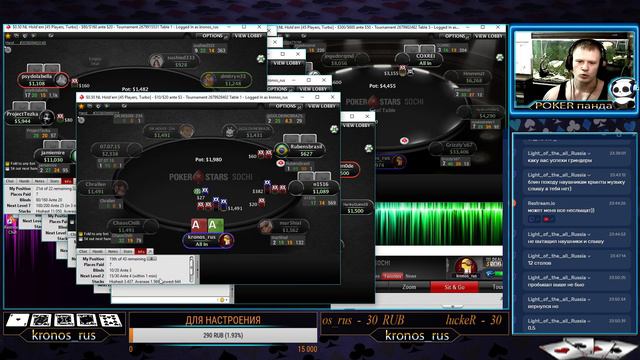Click the red throwable icon on the Pot $4,455 table felt

(404, 140)
